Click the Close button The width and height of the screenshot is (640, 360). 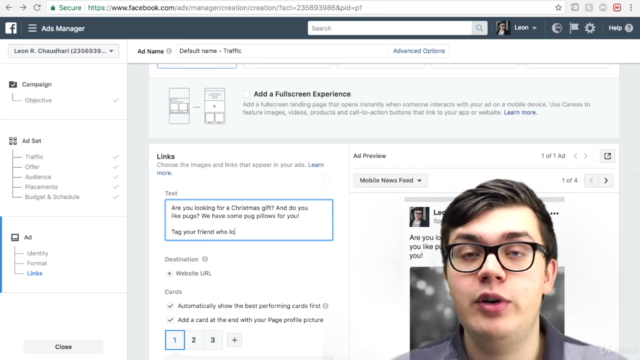[x=63, y=347]
